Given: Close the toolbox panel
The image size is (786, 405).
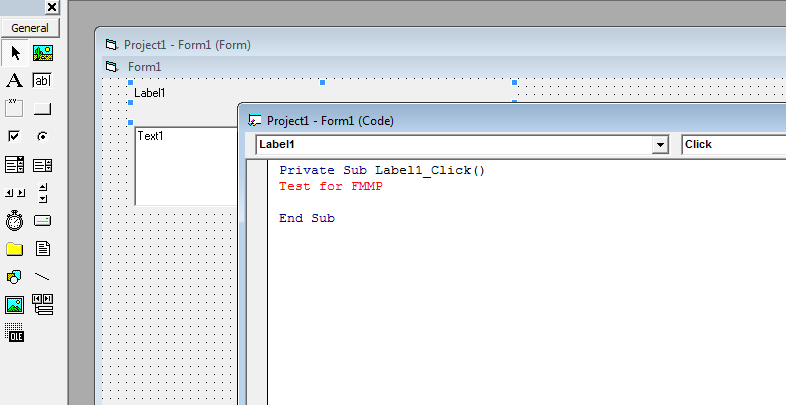Looking at the screenshot, I should (x=52, y=7).
